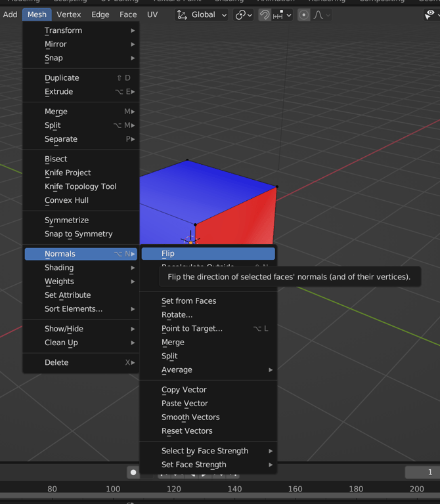Choose Smooth Vectors
Screen dimensions: 440x504
click(x=208, y=417)
